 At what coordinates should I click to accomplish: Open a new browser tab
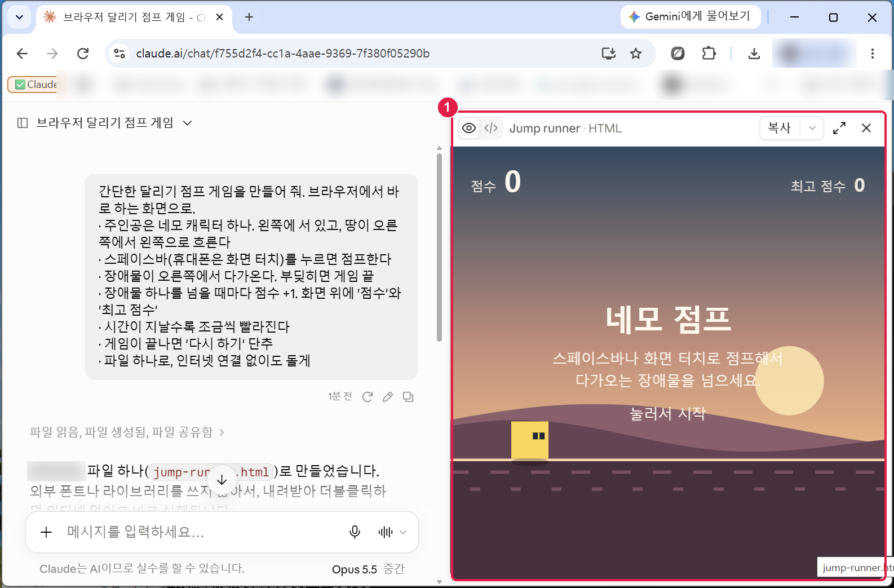coord(249,17)
